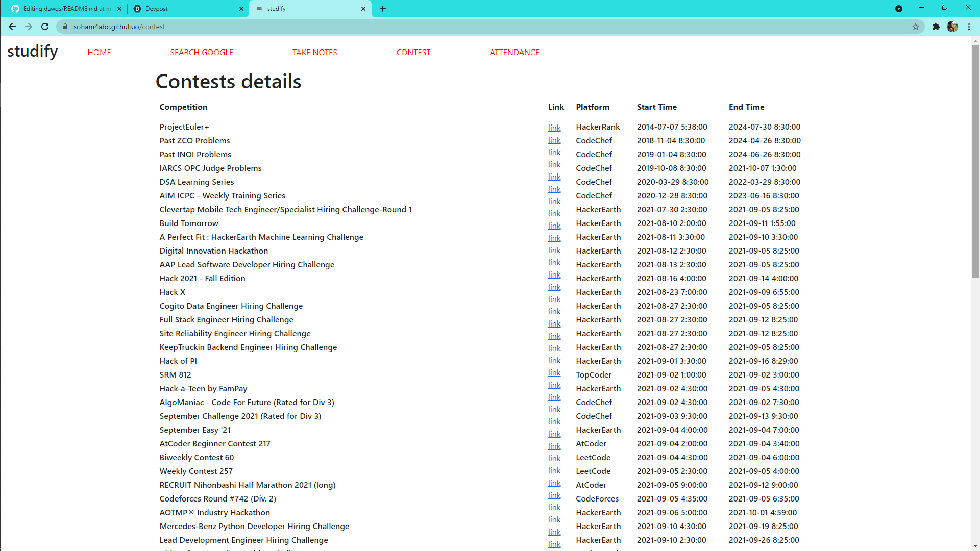Open TAKE NOTES from the navigation
The width and height of the screenshot is (980, 551).
314,52
